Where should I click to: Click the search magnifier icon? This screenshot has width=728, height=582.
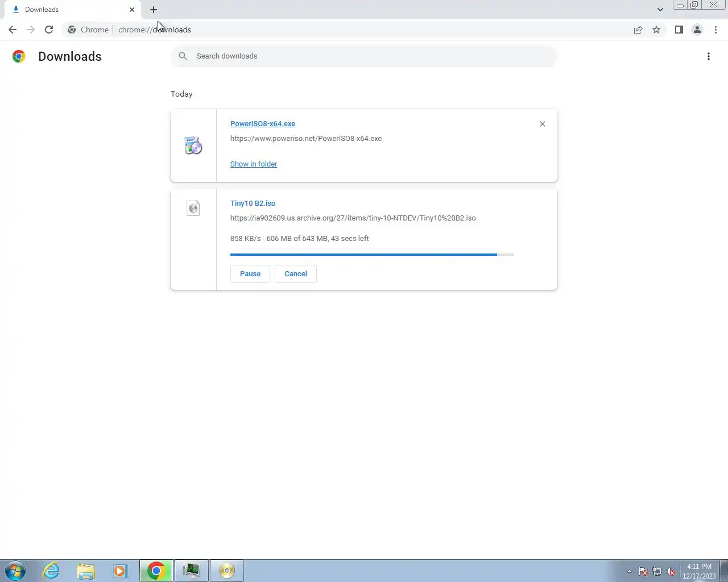click(183, 56)
